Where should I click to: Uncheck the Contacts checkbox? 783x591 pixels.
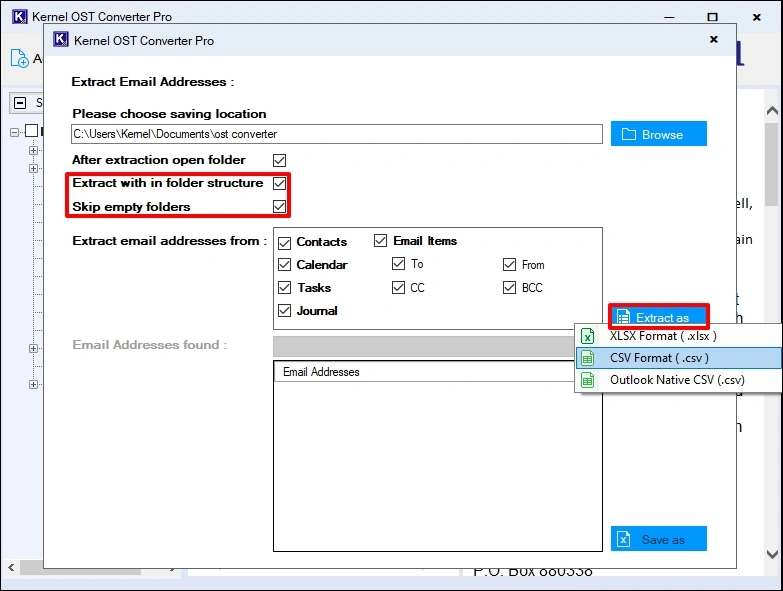284,242
